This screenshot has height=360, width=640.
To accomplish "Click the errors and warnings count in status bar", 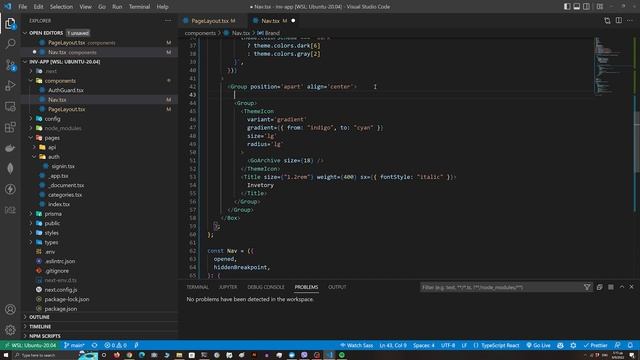I will coord(116,345).
